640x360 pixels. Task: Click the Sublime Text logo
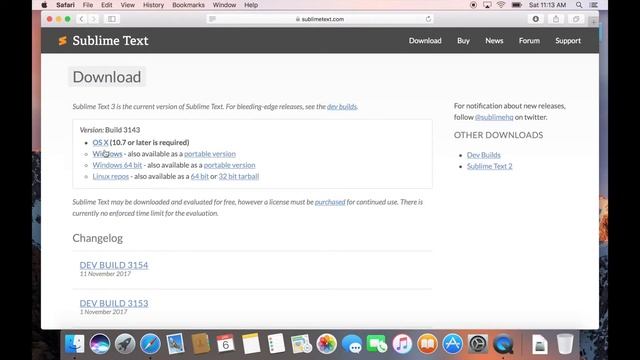point(103,40)
